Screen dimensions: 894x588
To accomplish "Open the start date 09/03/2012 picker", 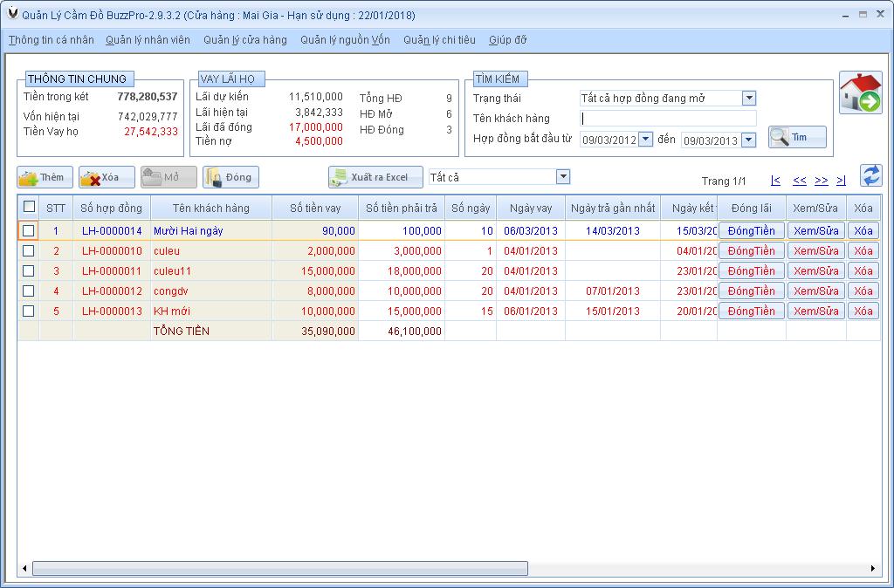I will pyautogui.click(x=645, y=139).
